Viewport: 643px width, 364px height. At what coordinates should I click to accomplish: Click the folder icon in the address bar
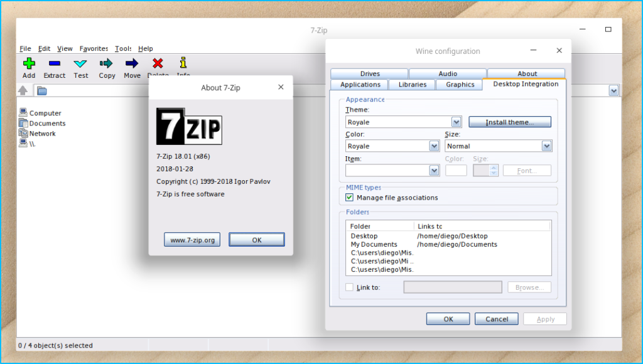tap(42, 90)
